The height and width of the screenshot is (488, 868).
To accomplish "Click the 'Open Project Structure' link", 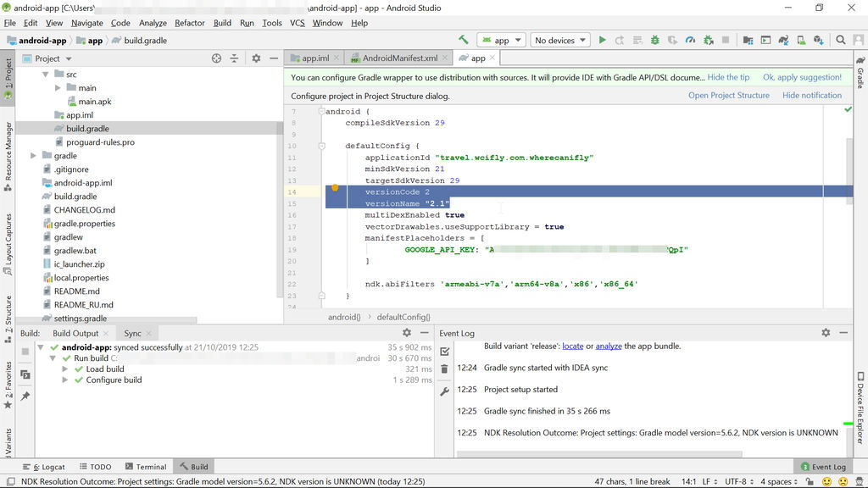I will coord(728,96).
